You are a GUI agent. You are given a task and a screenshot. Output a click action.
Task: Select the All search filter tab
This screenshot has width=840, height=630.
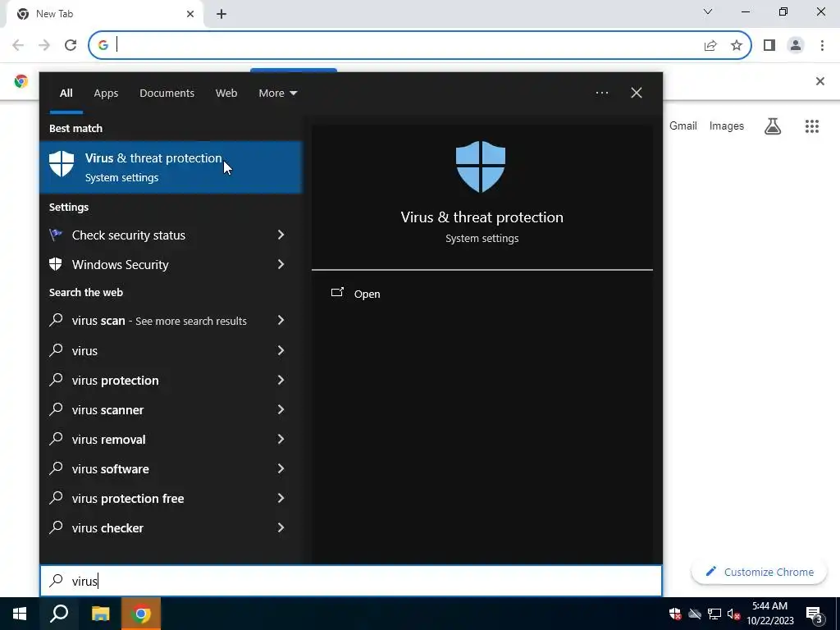66,94
